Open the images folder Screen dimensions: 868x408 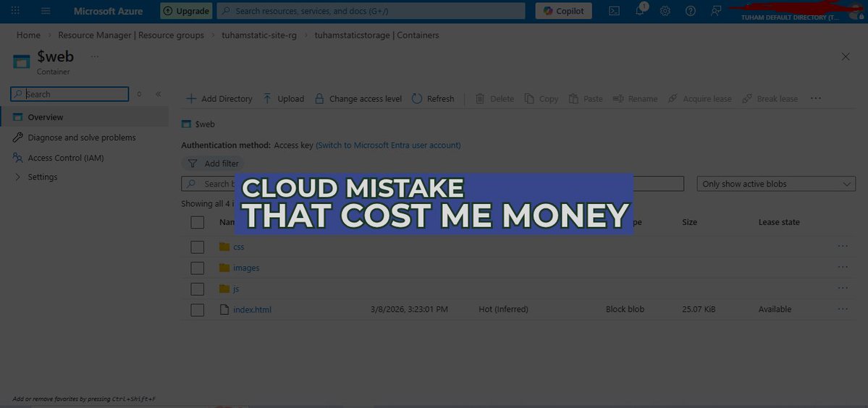pyautogui.click(x=246, y=268)
